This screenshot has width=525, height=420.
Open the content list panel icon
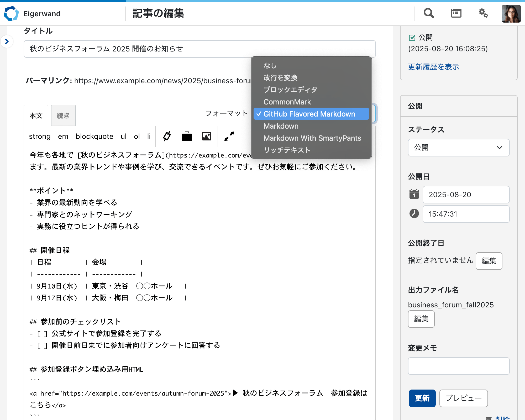[456, 13]
